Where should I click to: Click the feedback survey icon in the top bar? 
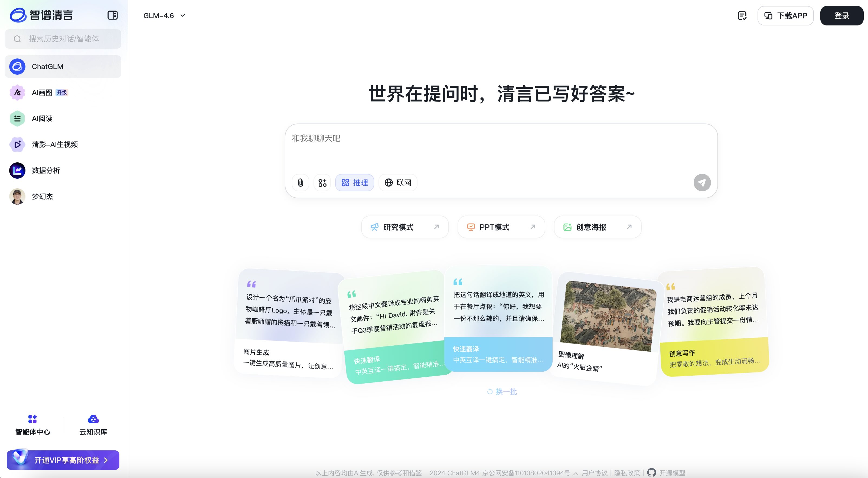[742, 15]
